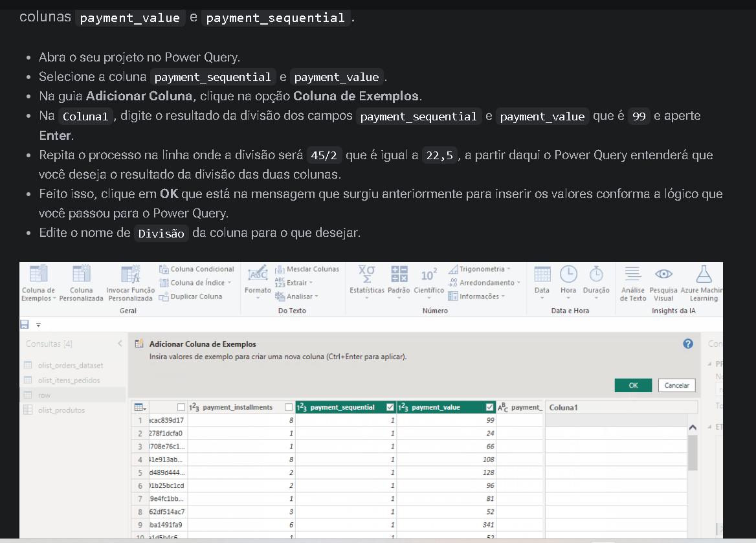Viewport: 756px width, 543px height.
Task: Click payment_value cell showing 99
Action: click(x=446, y=420)
